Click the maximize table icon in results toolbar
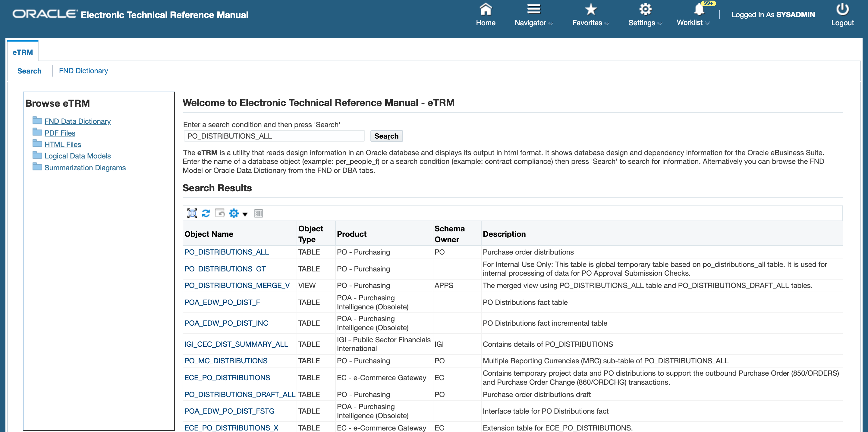This screenshot has height=432, width=868. coord(192,213)
